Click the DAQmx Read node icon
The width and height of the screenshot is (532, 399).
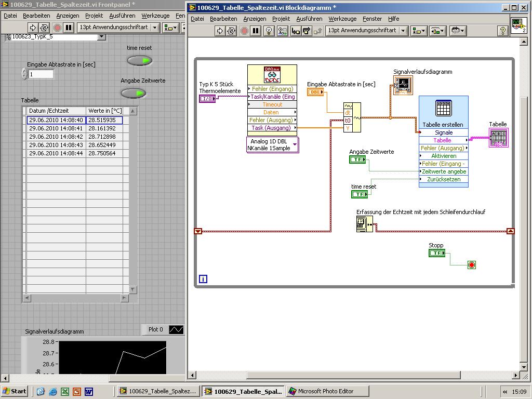(272, 75)
